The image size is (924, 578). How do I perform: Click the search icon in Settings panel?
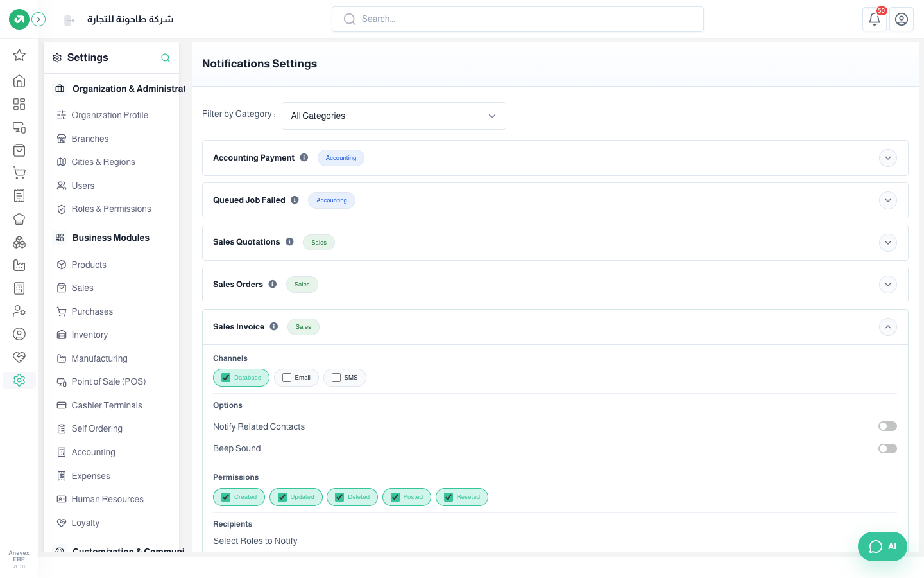[166, 58]
